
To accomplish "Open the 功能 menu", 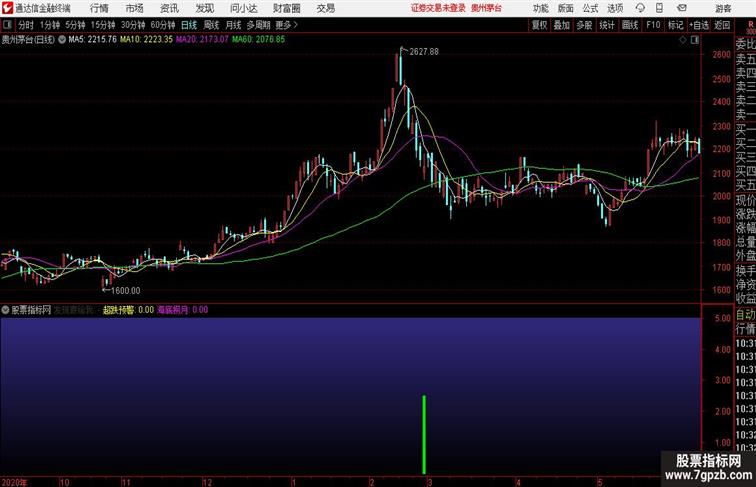I will pos(540,9).
